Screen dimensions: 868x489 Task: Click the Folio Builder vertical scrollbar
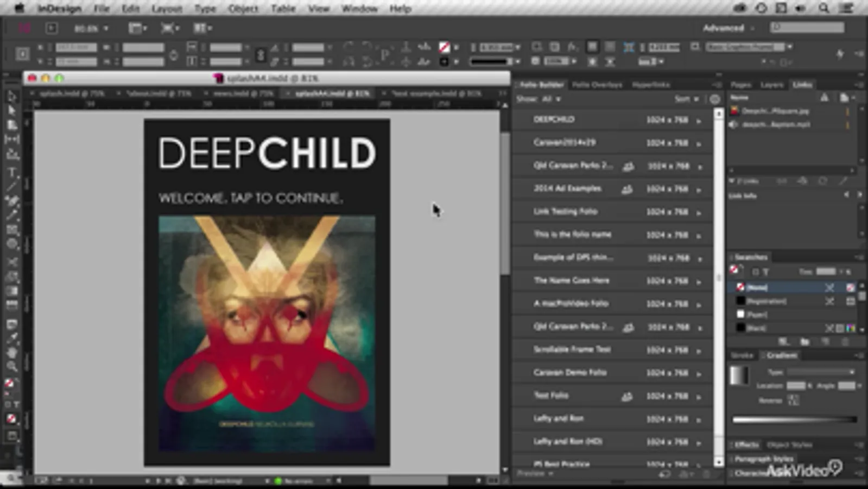[719, 287]
